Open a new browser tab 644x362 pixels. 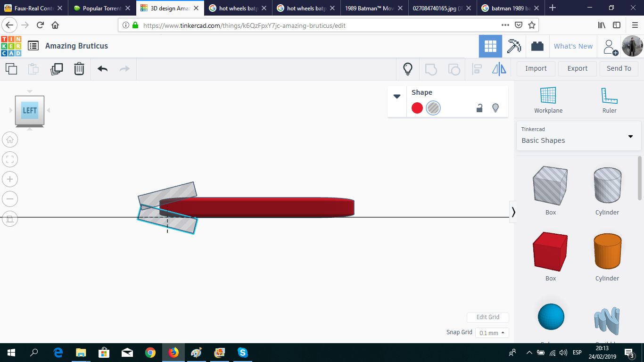pos(553,8)
